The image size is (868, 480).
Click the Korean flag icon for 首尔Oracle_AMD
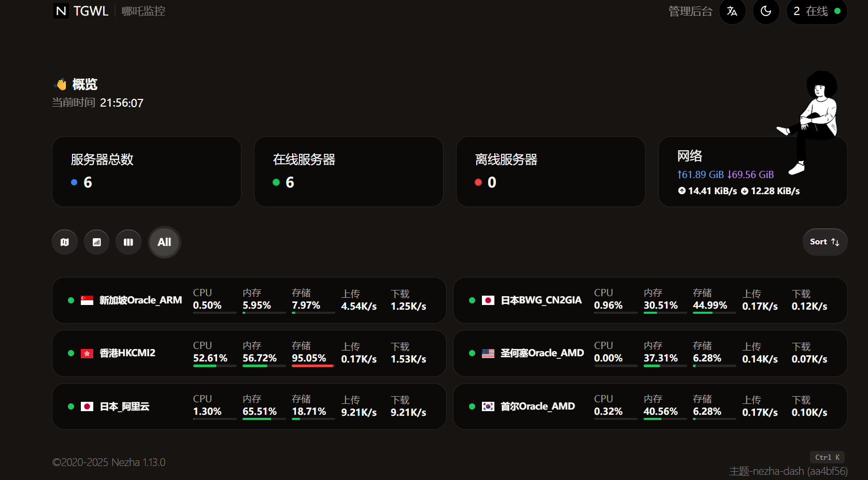[488, 407]
